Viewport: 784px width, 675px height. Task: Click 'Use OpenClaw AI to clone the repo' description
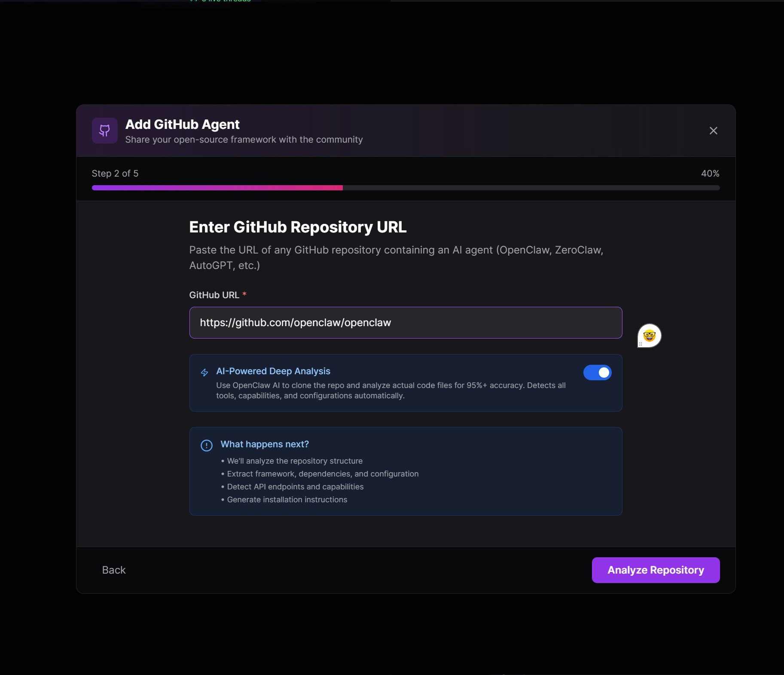coord(391,391)
